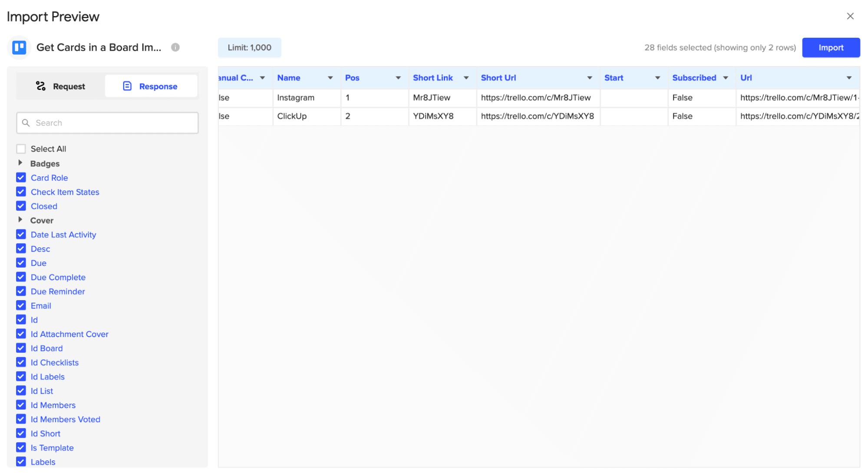Click the Id Short label
The width and height of the screenshot is (868, 473).
tap(46, 433)
